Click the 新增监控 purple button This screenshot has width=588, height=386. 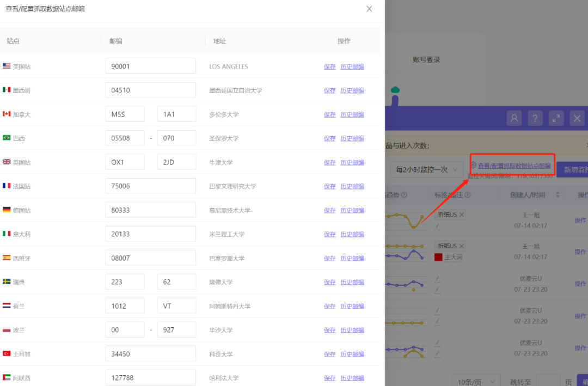click(x=573, y=169)
